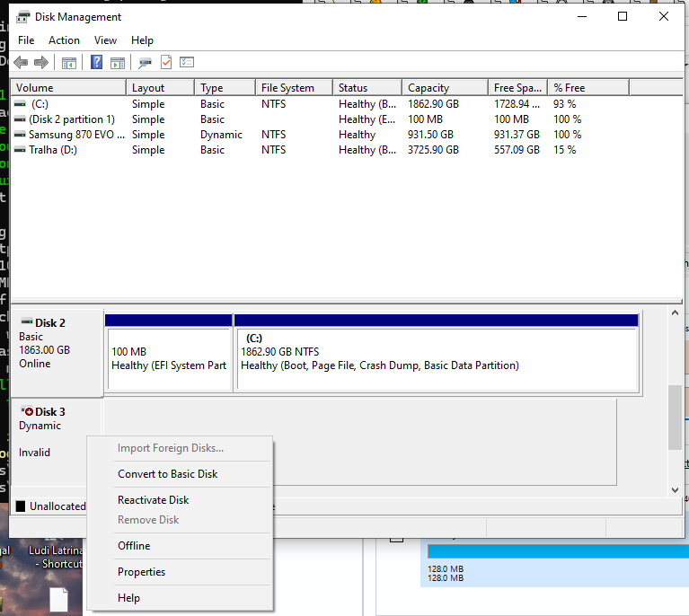Sort by the Type column header
The width and height of the screenshot is (689, 616).
(225, 88)
